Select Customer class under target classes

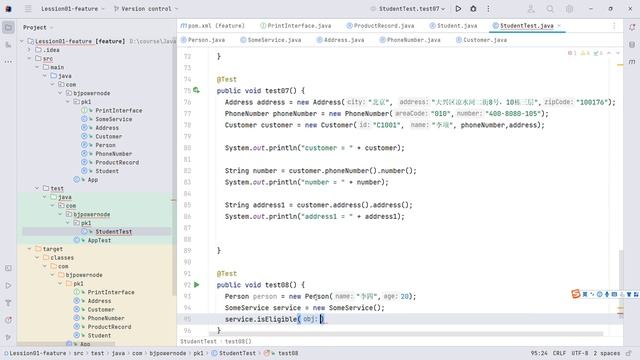[101, 309]
